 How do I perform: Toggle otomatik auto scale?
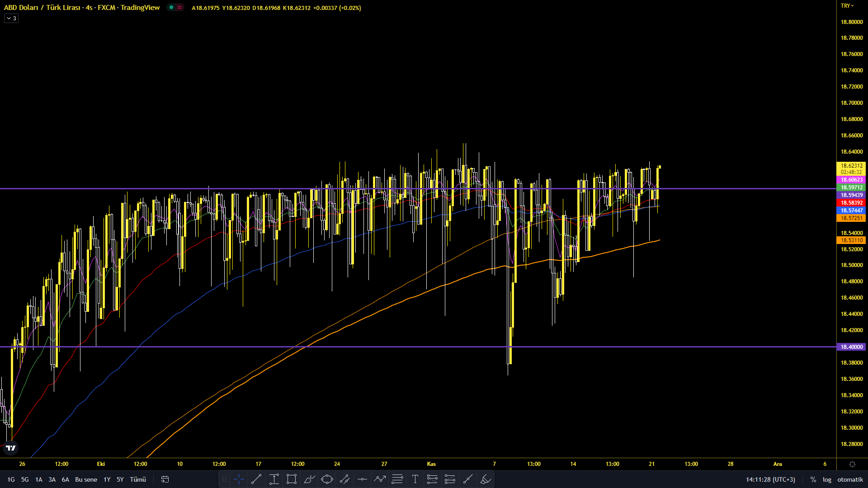point(850,479)
